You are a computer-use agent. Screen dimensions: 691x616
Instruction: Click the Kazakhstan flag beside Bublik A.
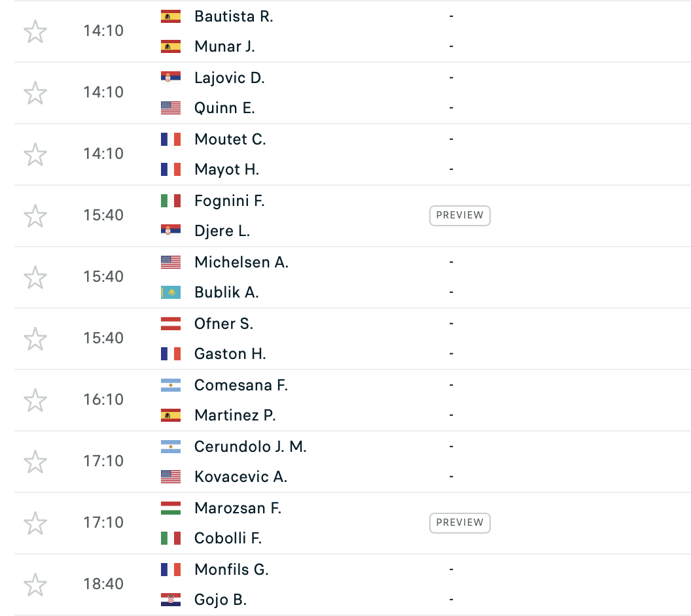click(171, 292)
